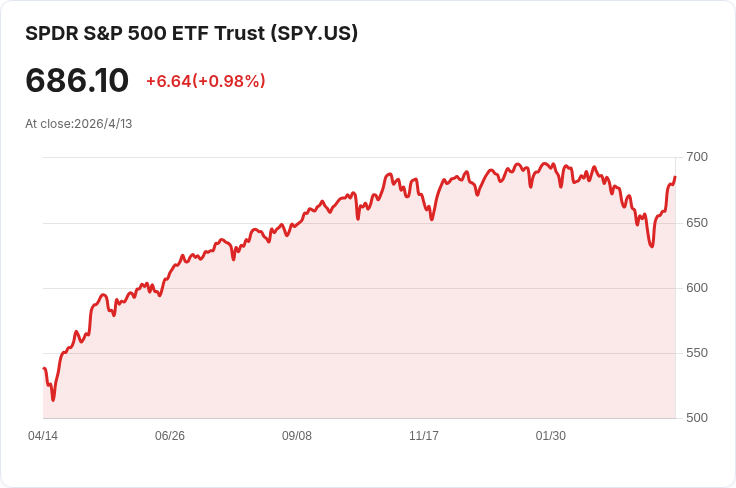Viewport: 736px width, 488px height.
Task: Click the +6.64(+0.98%) price change
Action: click(206, 81)
